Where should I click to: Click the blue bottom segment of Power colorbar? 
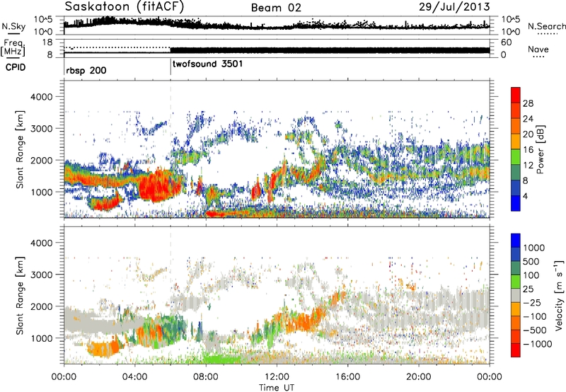tap(516, 203)
